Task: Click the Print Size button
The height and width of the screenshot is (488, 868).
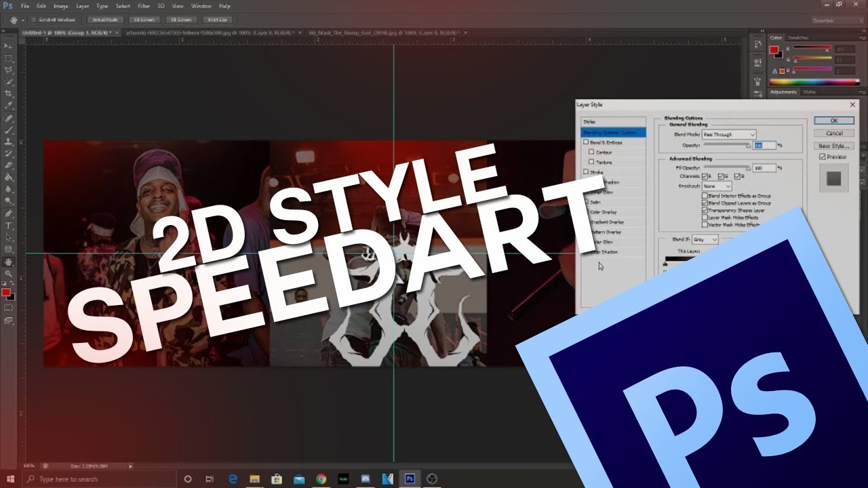Action: pos(218,20)
